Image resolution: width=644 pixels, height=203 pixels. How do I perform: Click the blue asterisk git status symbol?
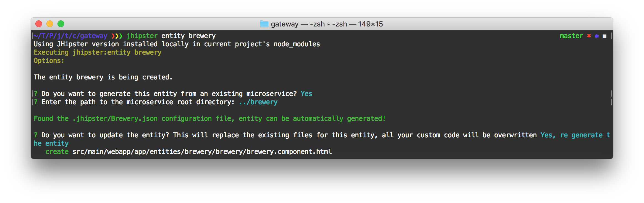(x=597, y=36)
